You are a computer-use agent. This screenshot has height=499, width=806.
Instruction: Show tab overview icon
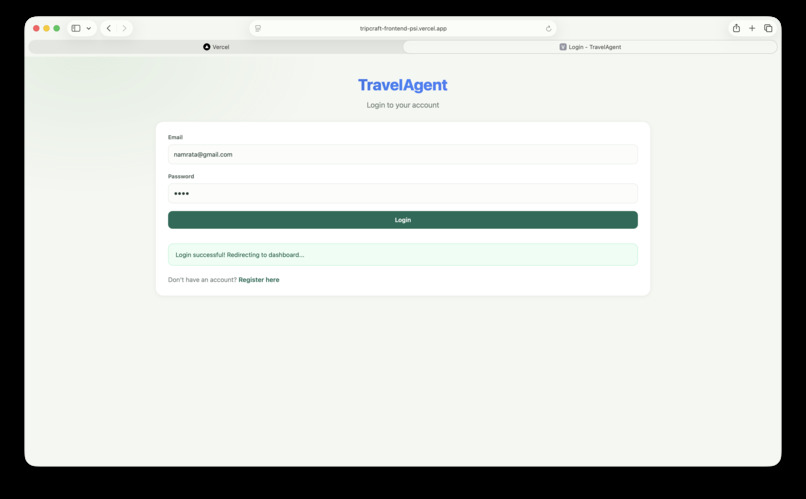(x=768, y=28)
